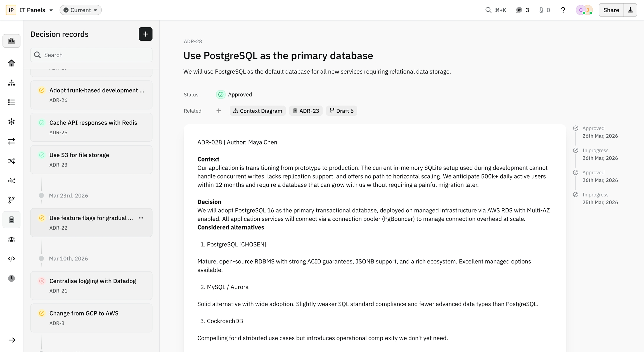
Task: Click the download icon next to Share
Action: click(x=630, y=10)
